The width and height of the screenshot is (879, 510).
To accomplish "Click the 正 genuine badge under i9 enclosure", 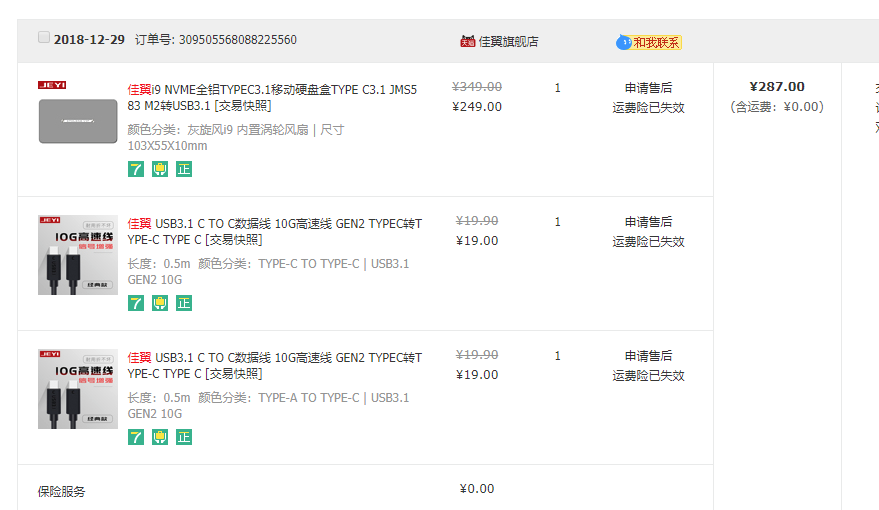I will point(184,169).
